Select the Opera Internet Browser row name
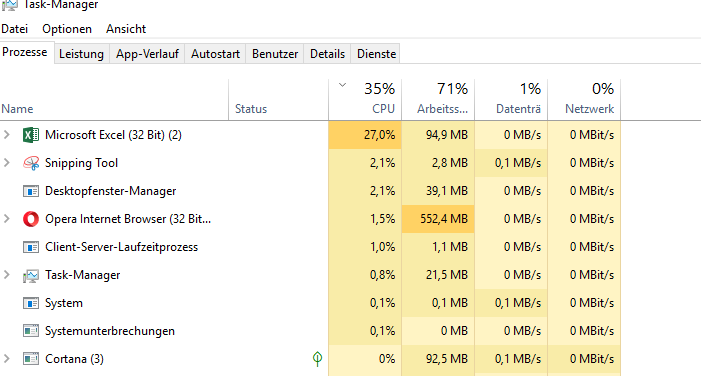 click(x=128, y=219)
